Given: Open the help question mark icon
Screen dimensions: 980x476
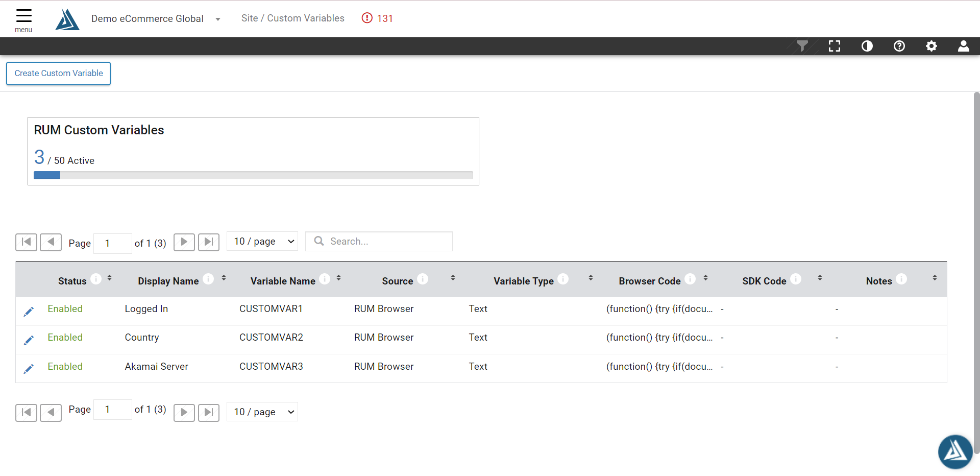Looking at the screenshot, I should (899, 46).
